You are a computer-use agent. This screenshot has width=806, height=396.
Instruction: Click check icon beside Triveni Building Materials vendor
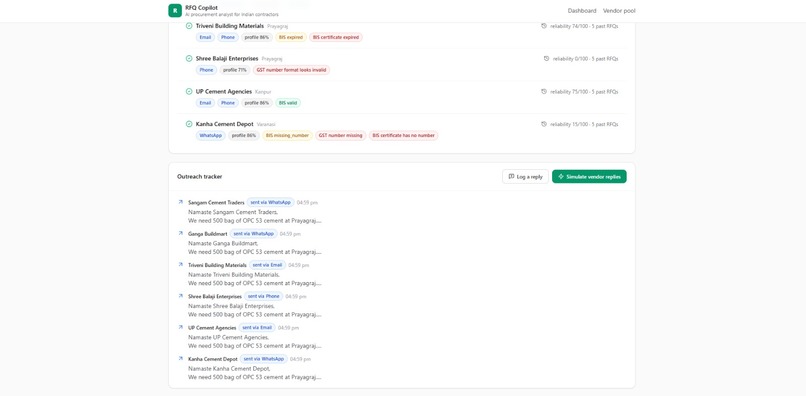[189, 26]
